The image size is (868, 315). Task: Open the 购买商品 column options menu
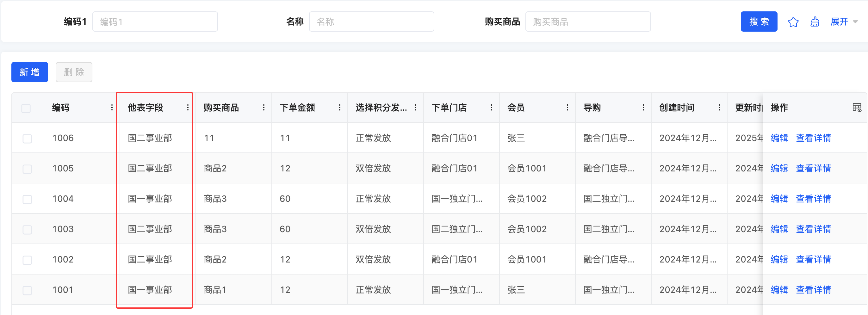point(263,108)
